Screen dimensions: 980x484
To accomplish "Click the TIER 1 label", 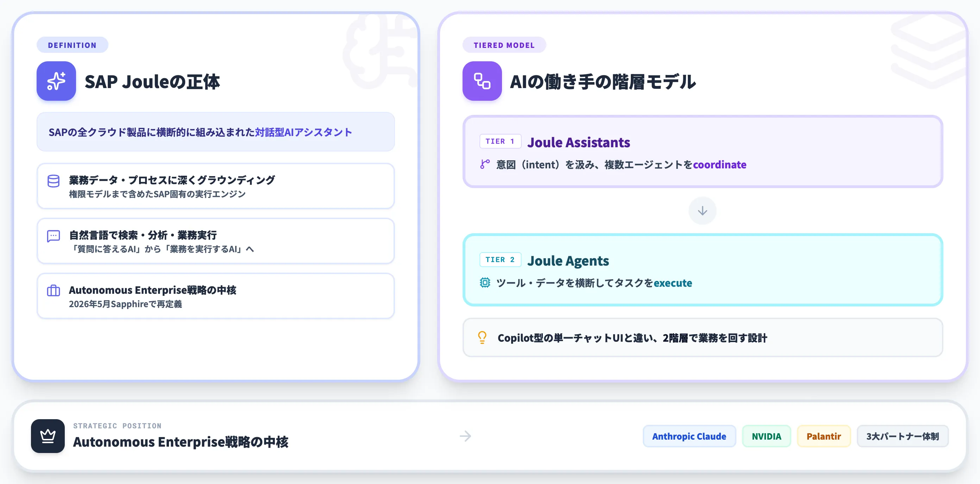I will point(500,141).
